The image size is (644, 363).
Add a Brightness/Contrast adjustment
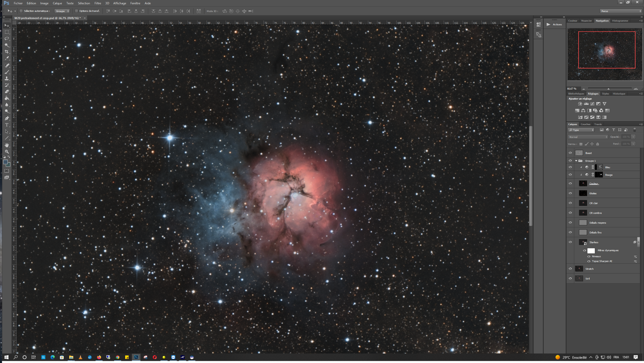coord(580,104)
